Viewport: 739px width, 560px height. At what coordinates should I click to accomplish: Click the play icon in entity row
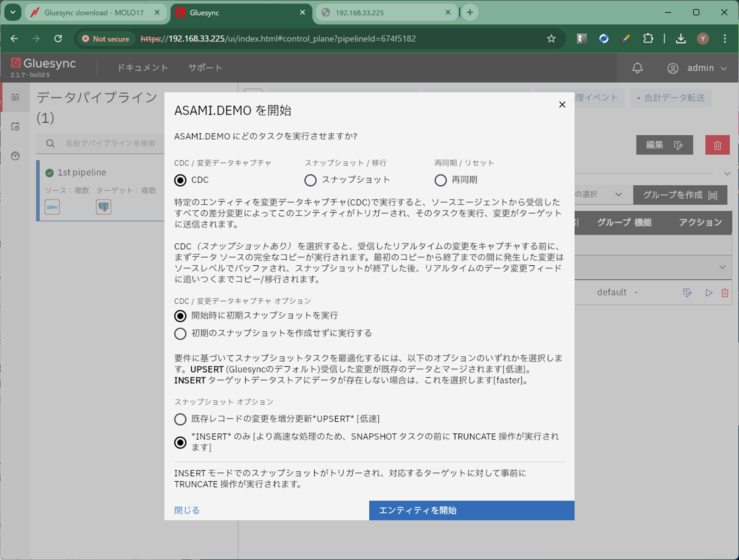click(x=708, y=293)
